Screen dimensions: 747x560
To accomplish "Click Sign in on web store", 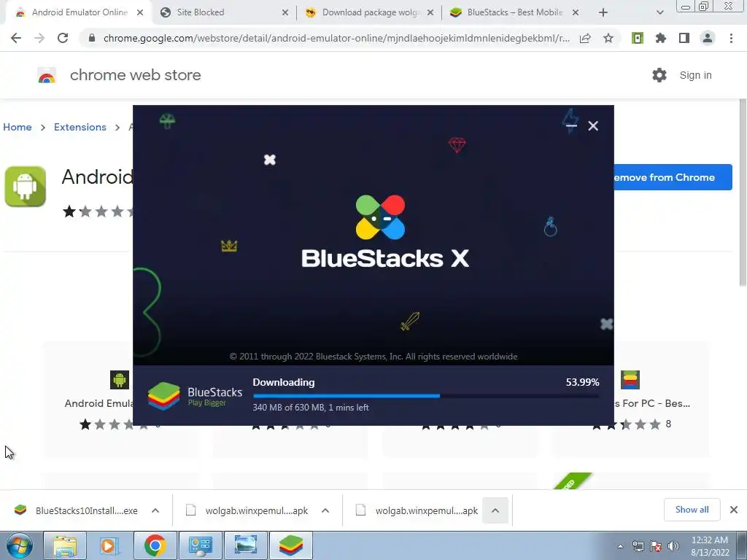I will pyautogui.click(x=695, y=75).
